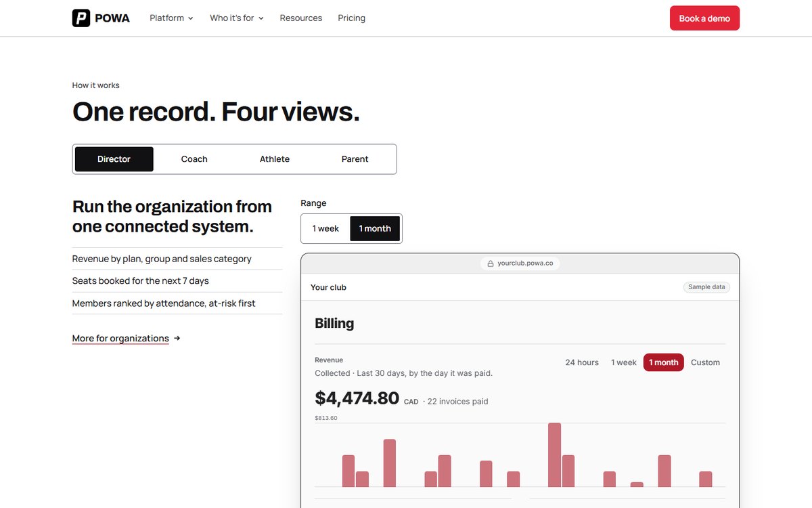Viewport: 812px width, 508px height.
Task: Set Range to 1 month
Action: pyautogui.click(x=375, y=229)
